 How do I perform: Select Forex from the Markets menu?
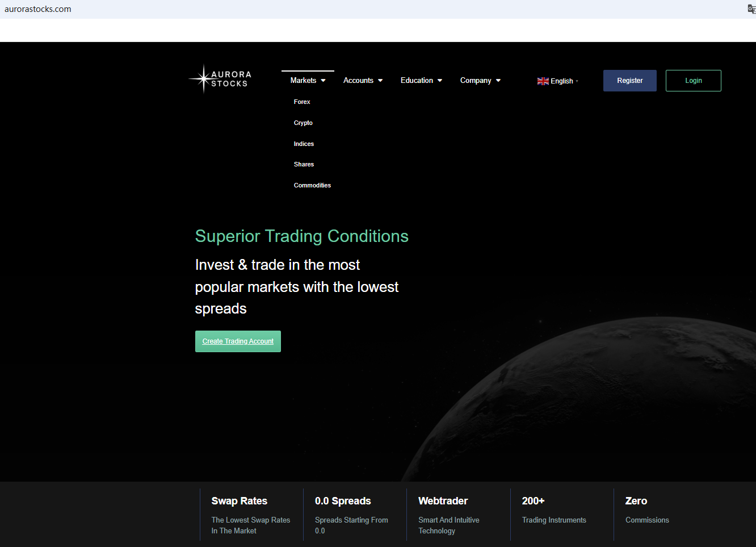(x=302, y=102)
